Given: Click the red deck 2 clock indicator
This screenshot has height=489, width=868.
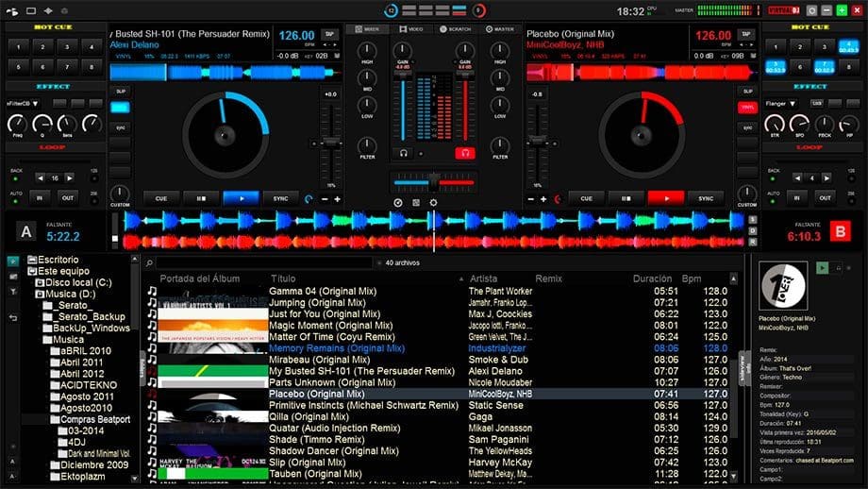Looking at the screenshot, I should point(479,10).
